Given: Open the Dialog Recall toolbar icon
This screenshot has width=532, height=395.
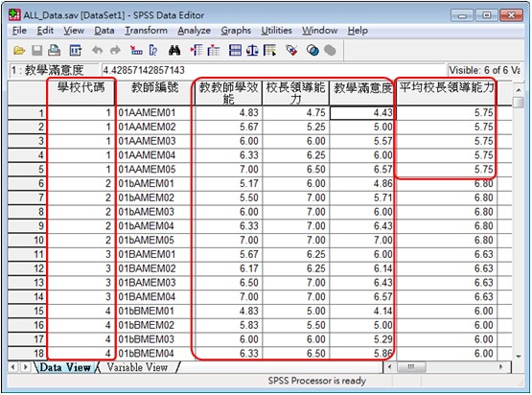Looking at the screenshot, I should pos(76,51).
